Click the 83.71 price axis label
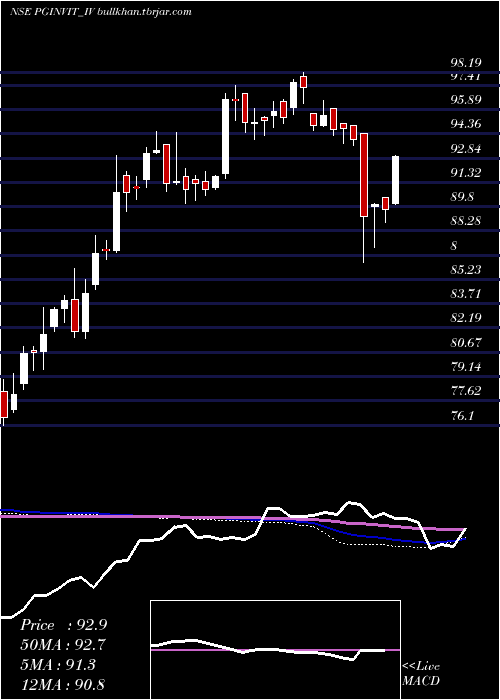 coord(467,294)
